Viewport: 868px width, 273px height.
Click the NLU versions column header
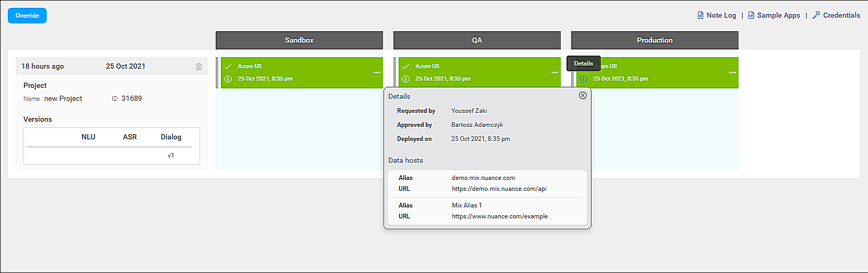coord(88,137)
